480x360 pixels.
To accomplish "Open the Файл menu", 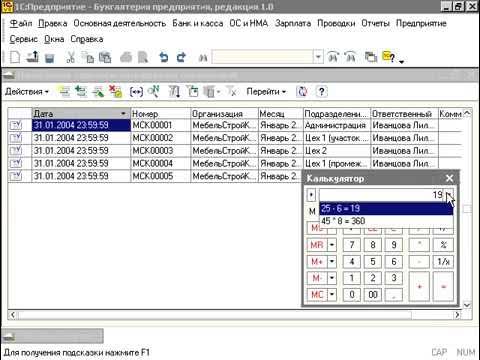I will point(21,23).
